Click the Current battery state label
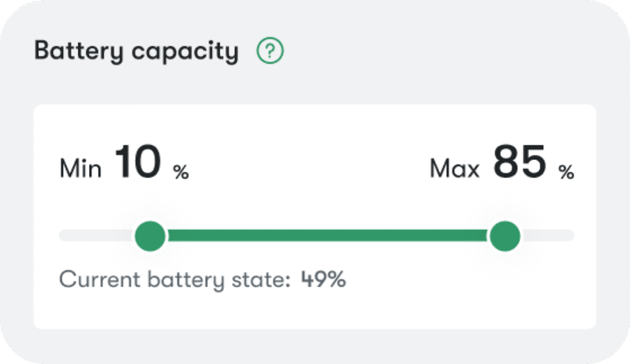This screenshot has height=364, width=630. pos(174,280)
